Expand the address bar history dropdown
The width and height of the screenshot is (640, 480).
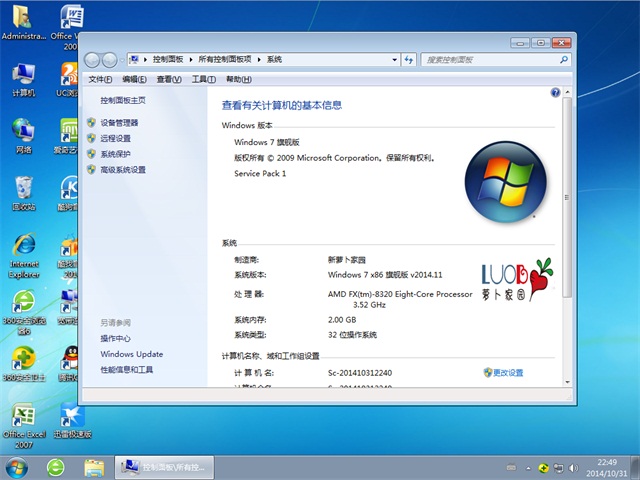coord(394,60)
